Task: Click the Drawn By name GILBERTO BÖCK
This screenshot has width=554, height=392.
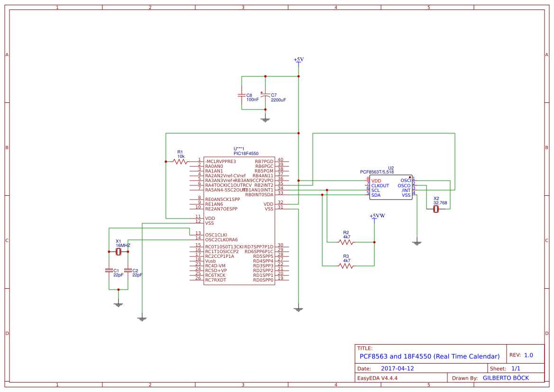Action: [506, 378]
